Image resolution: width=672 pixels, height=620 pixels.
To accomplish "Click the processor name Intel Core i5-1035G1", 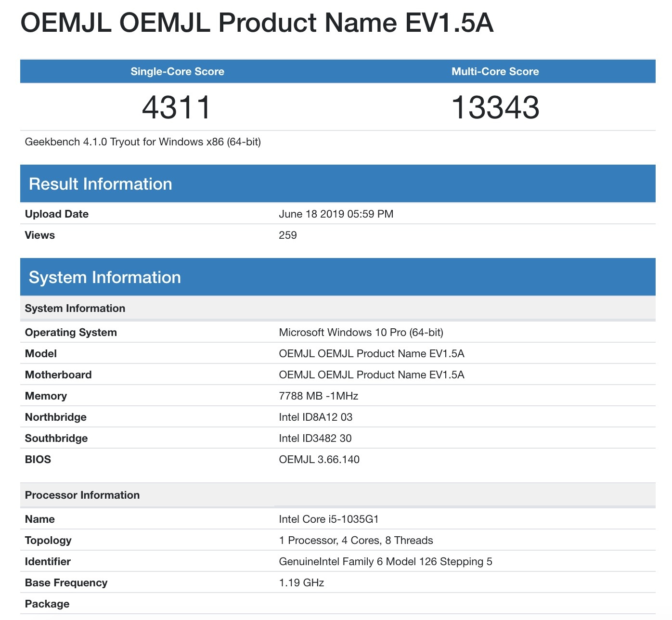I will point(328,519).
